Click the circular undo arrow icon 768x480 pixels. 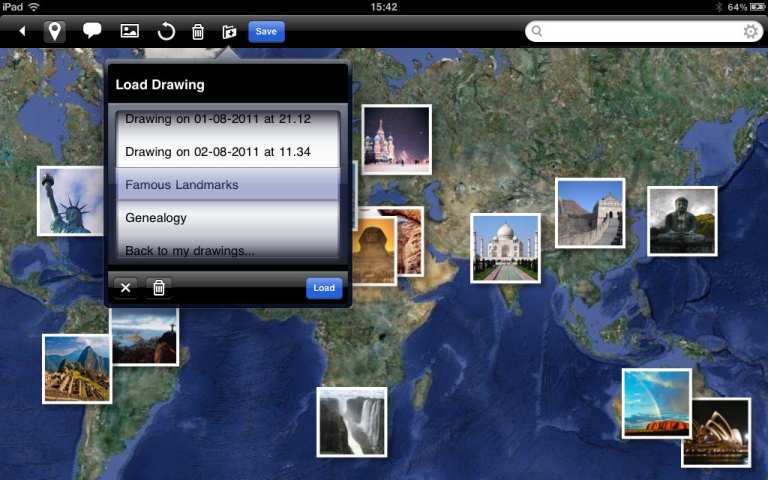click(x=166, y=32)
